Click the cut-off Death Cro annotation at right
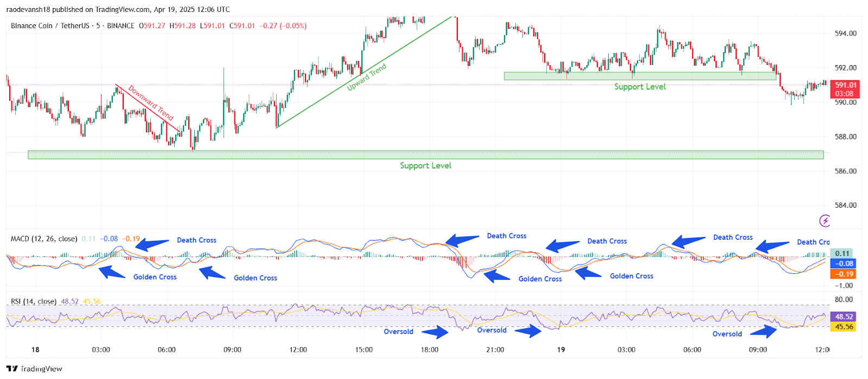Viewport: 868px width, 379px height. pyautogui.click(x=813, y=242)
